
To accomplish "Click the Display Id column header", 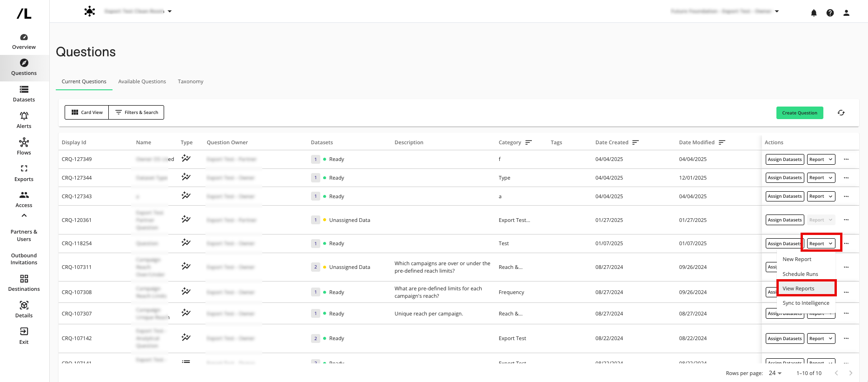I will coord(74,142).
